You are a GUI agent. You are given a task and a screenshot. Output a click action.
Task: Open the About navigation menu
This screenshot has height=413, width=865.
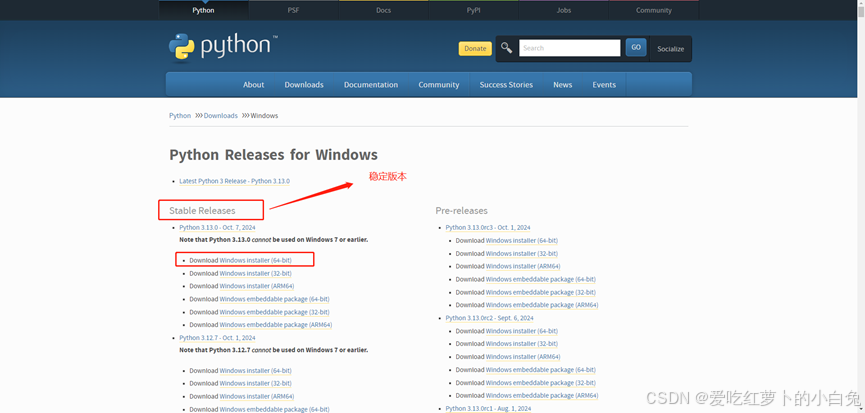pyautogui.click(x=254, y=85)
